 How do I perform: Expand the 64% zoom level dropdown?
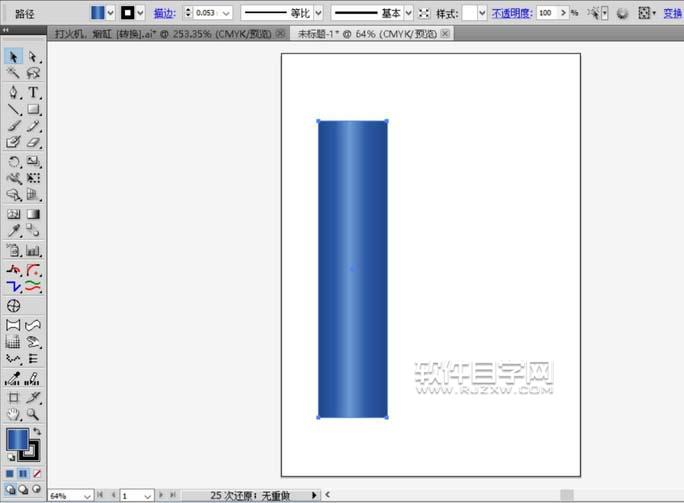point(87,496)
